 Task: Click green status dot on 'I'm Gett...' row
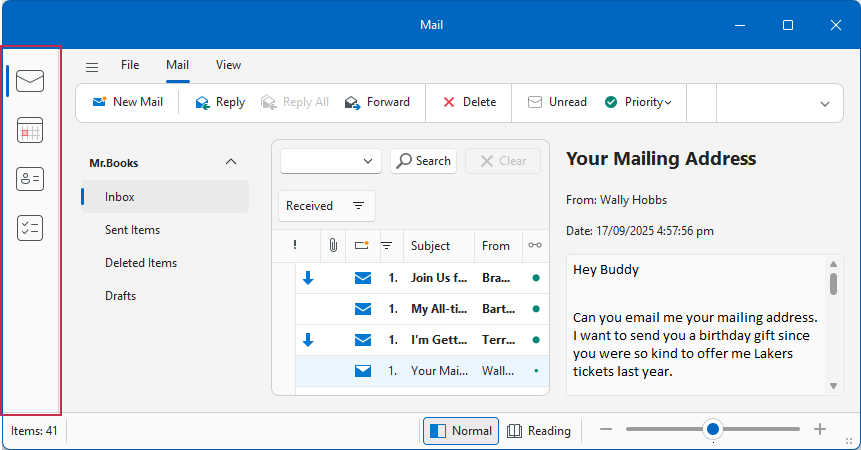coord(536,340)
